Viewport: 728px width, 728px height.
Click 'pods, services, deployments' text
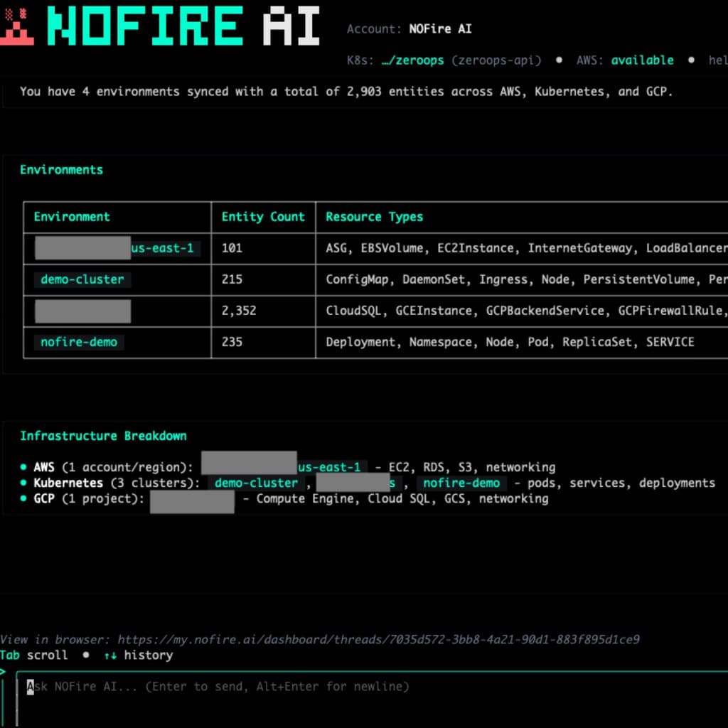point(621,483)
